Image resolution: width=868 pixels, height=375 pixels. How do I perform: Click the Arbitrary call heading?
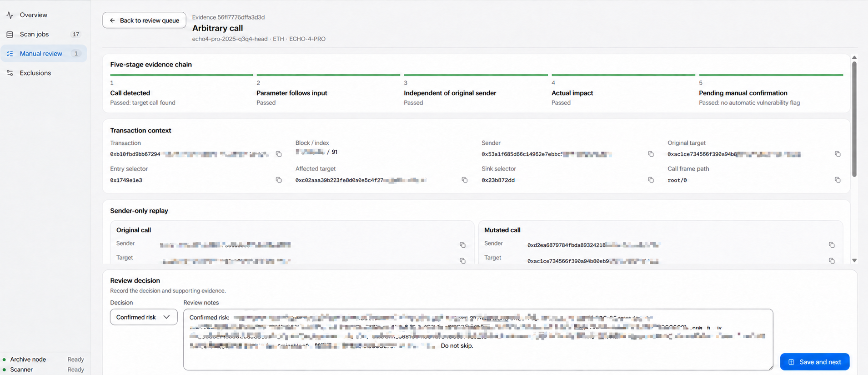217,28
